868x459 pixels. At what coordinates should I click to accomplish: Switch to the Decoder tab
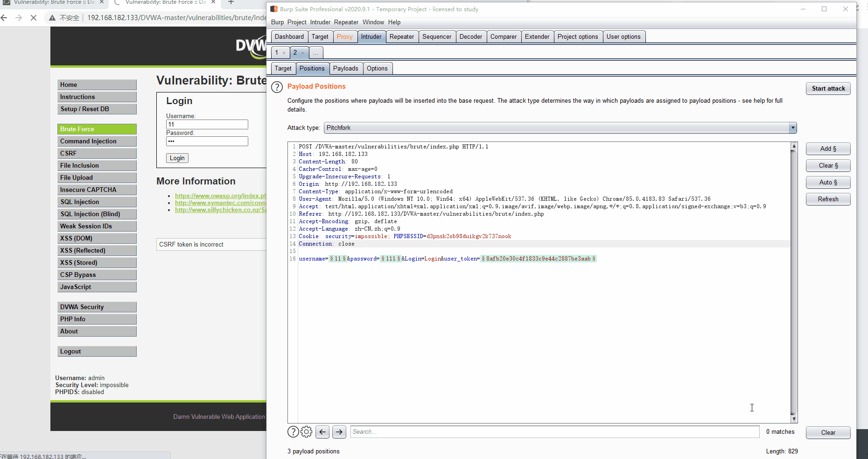click(471, 37)
